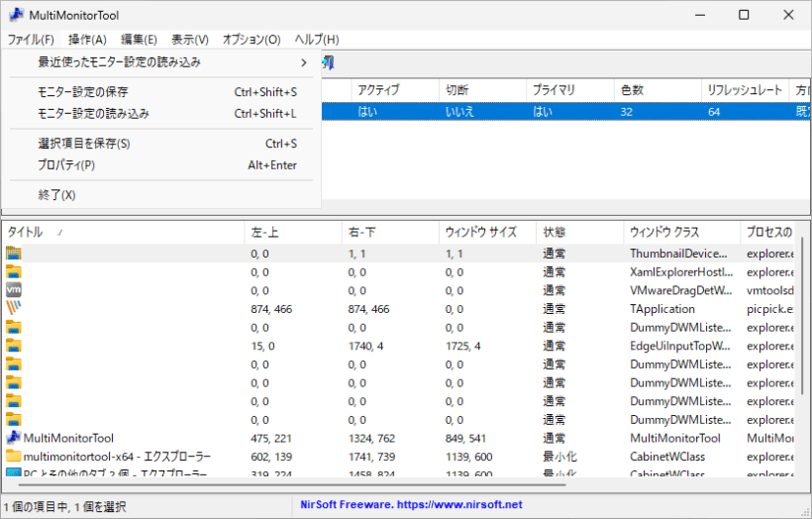The width and height of the screenshot is (812, 519).
Task: Select the picpick TApplication row icon
Action: (14, 309)
